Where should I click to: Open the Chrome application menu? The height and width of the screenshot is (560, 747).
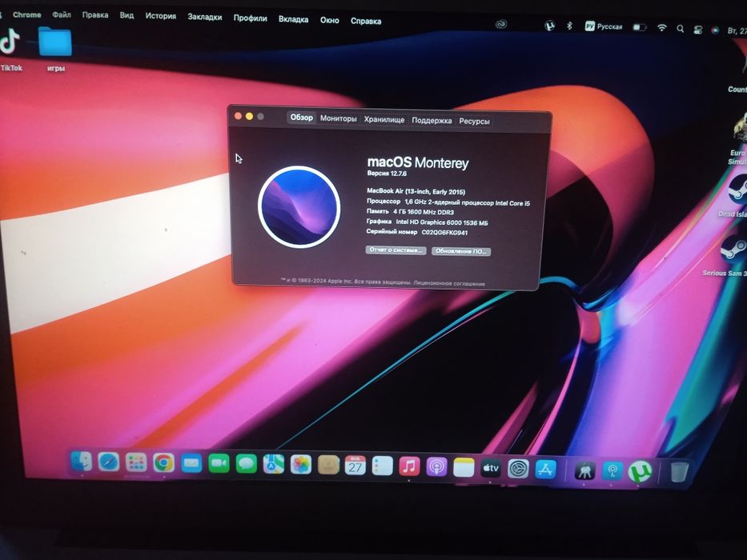[x=26, y=14]
